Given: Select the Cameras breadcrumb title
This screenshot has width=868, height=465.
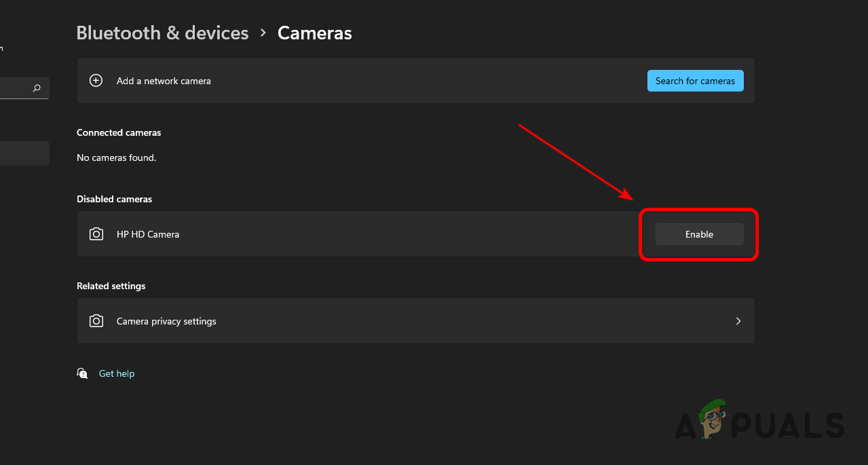Looking at the screenshot, I should pyautogui.click(x=314, y=32).
